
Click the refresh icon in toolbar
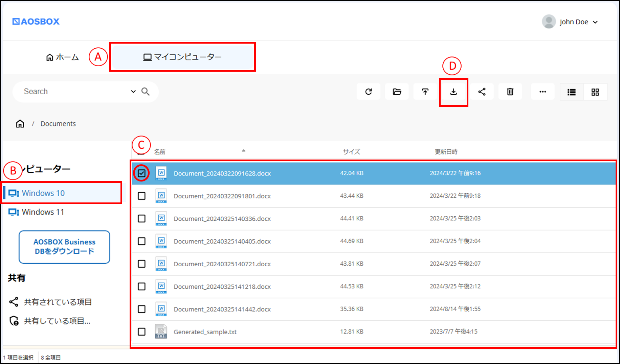(369, 92)
